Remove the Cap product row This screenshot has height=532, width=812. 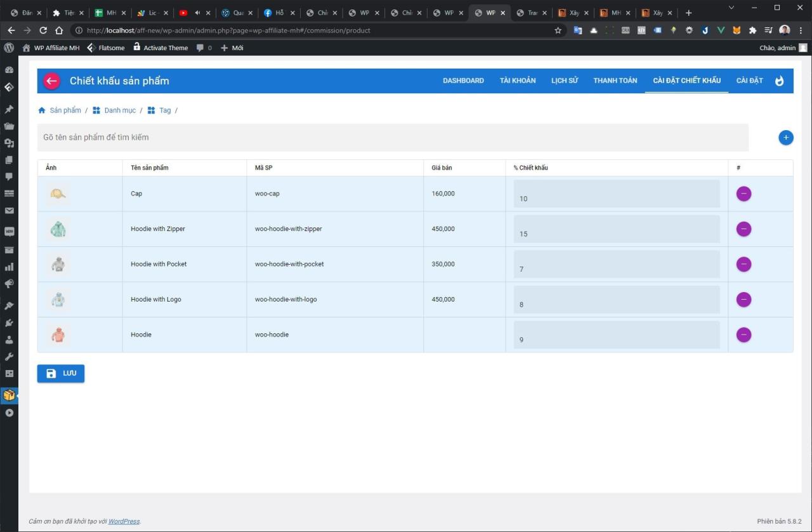click(743, 194)
